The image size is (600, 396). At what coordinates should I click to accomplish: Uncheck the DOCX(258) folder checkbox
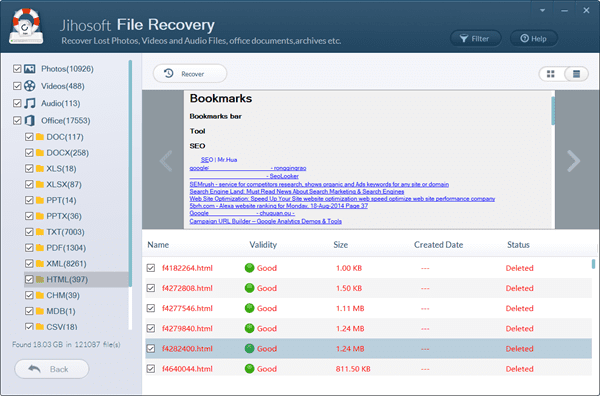coord(29,153)
